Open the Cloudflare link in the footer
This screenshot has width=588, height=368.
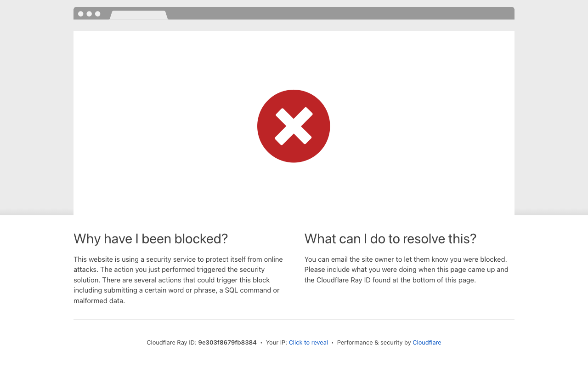click(x=427, y=343)
